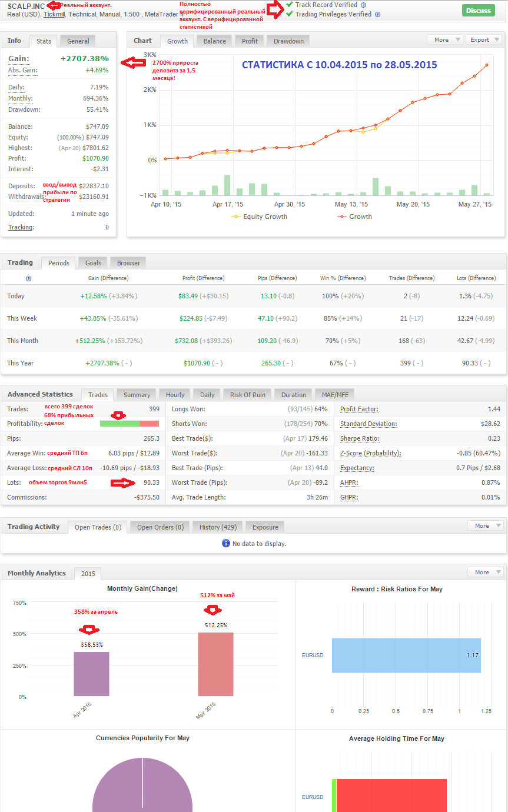Image resolution: width=508 pixels, height=812 pixels.
Task: Open the Open Trades (0) tab
Action: [x=98, y=527]
